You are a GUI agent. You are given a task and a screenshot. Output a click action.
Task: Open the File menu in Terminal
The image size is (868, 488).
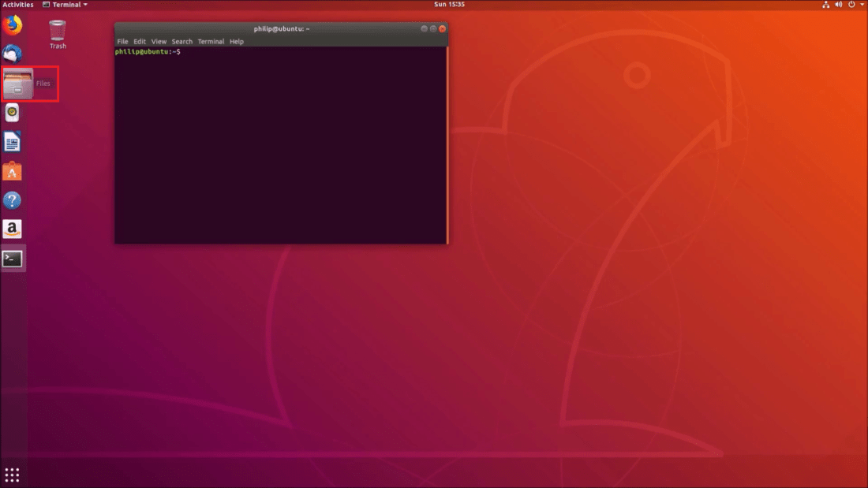(122, 41)
